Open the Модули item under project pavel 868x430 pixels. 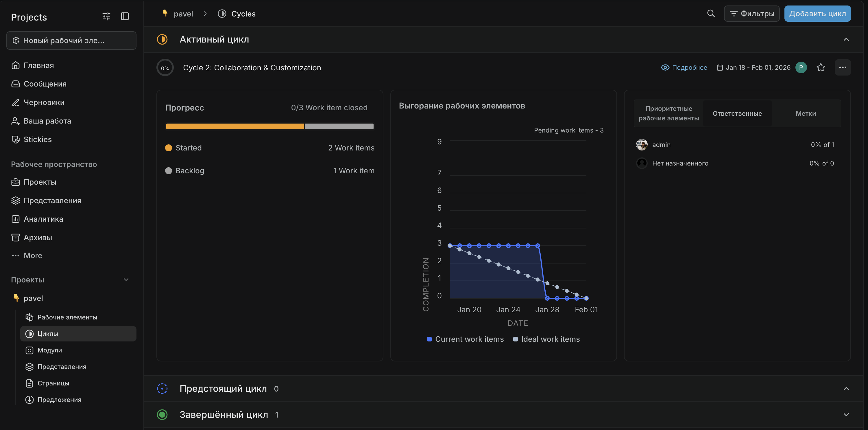pyautogui.click(x=49, y=350)
